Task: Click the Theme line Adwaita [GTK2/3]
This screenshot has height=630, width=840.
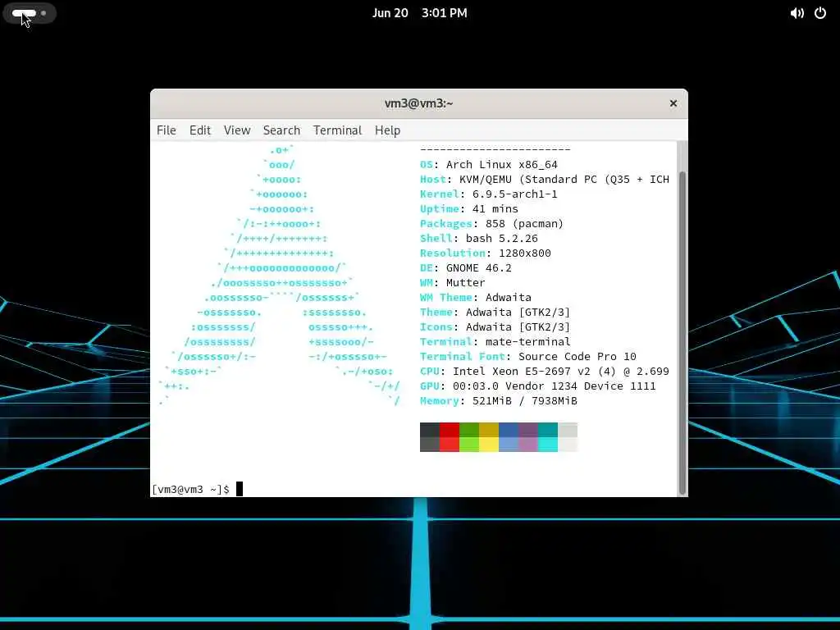Action: tap(495, 312)
